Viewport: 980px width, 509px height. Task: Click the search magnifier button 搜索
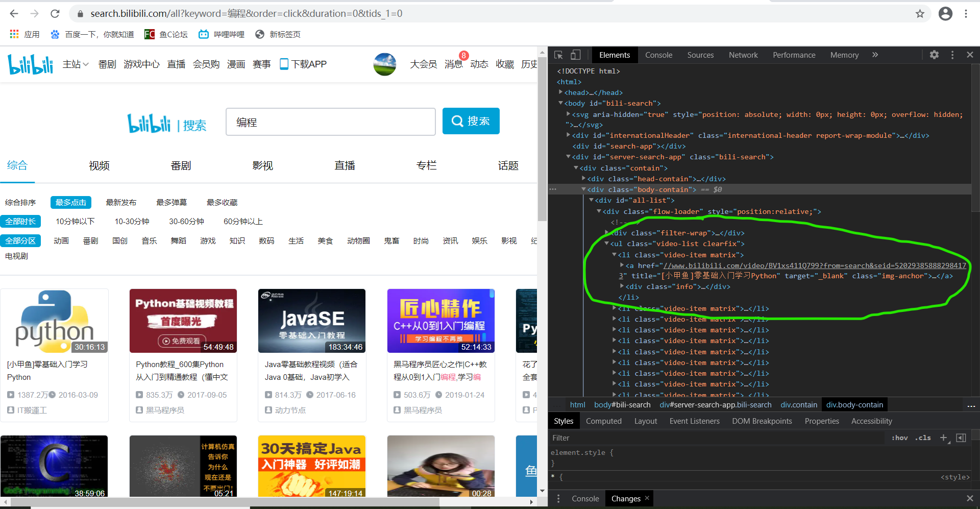471,121
